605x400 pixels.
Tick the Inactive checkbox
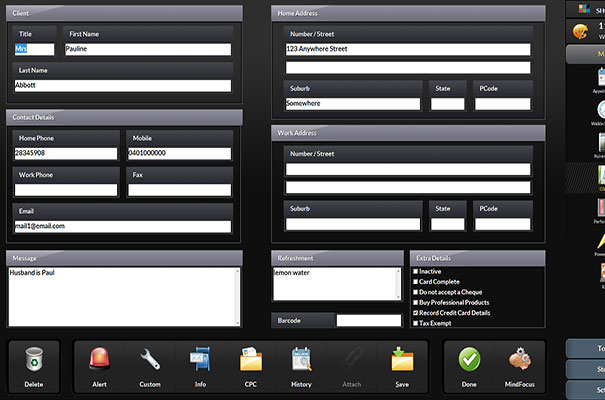click(x=416, y=271)
